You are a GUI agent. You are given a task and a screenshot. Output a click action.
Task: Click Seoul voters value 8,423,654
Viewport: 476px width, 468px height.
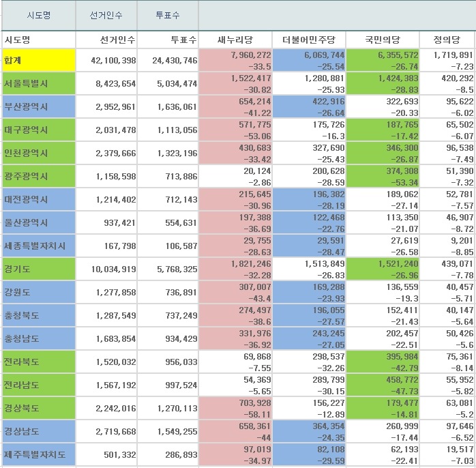point(116,83)
